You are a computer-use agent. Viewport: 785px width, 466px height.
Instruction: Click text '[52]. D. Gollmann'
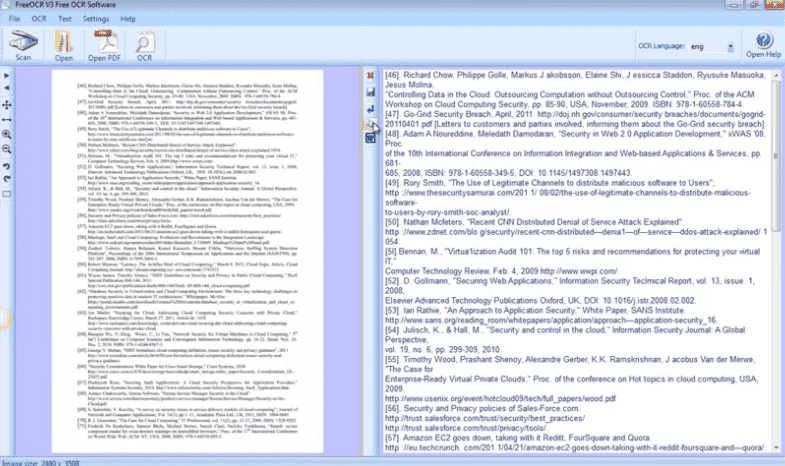point(417,281)
